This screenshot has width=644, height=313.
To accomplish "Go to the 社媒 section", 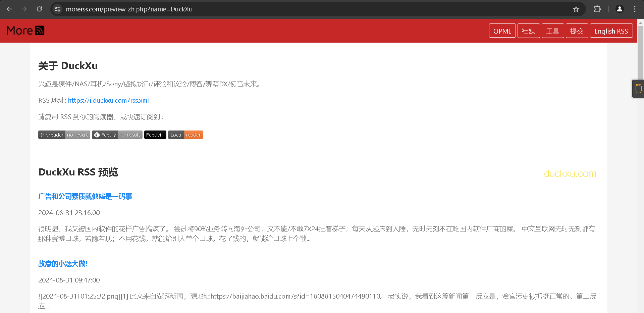I will [x=529, y=31].
